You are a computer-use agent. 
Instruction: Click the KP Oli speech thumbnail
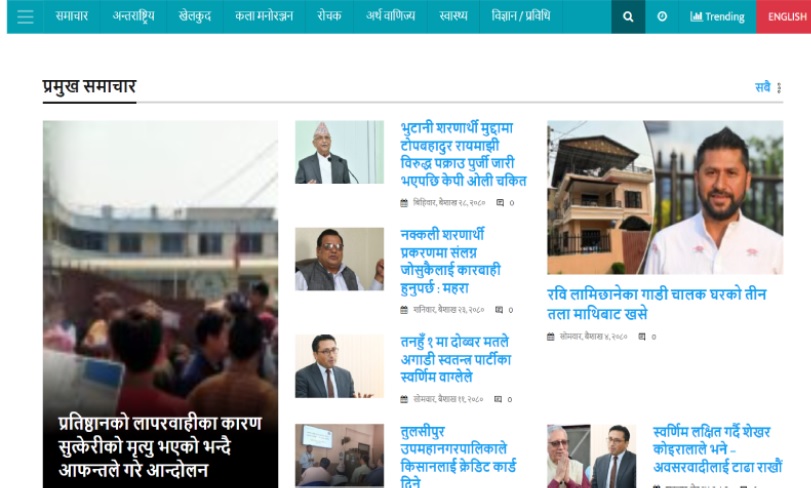click(x=339, y=152)
